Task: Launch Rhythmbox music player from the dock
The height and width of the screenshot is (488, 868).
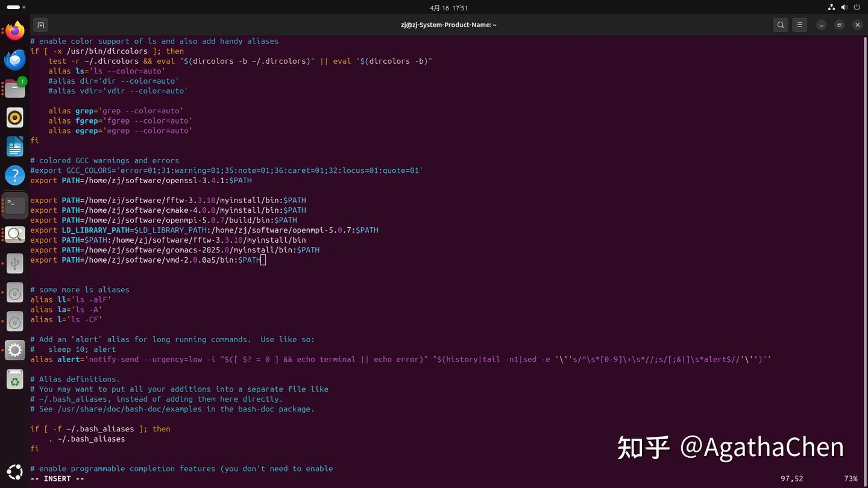Action: coord(14,117)
